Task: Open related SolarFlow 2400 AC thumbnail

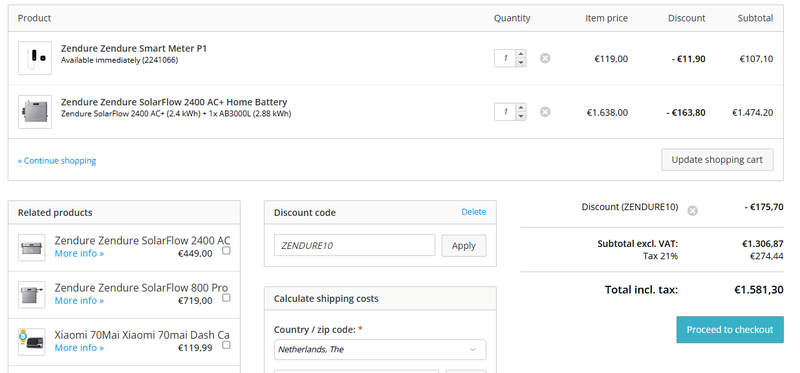Action: coord(32,248)
